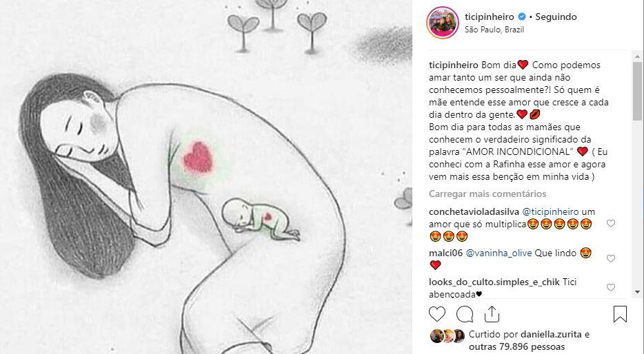
Task: Click the comments scrollbar down arrow
Action: (637, 292)
